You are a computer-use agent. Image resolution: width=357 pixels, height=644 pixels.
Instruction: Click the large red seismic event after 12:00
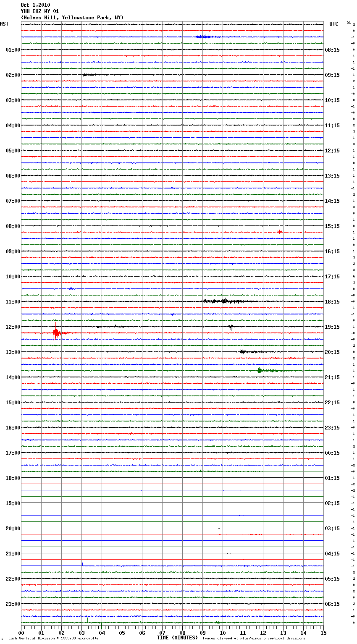point(56,332)
